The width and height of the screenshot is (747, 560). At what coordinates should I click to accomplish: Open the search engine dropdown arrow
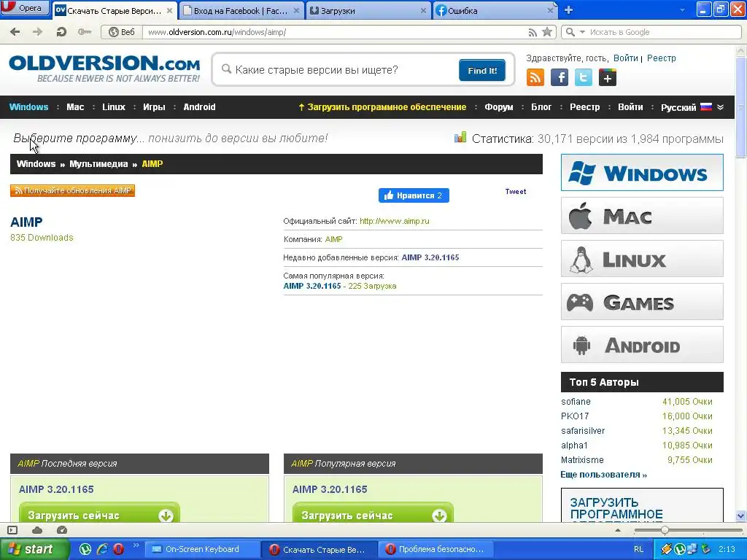pyautogui.click(x=581, y=32)
